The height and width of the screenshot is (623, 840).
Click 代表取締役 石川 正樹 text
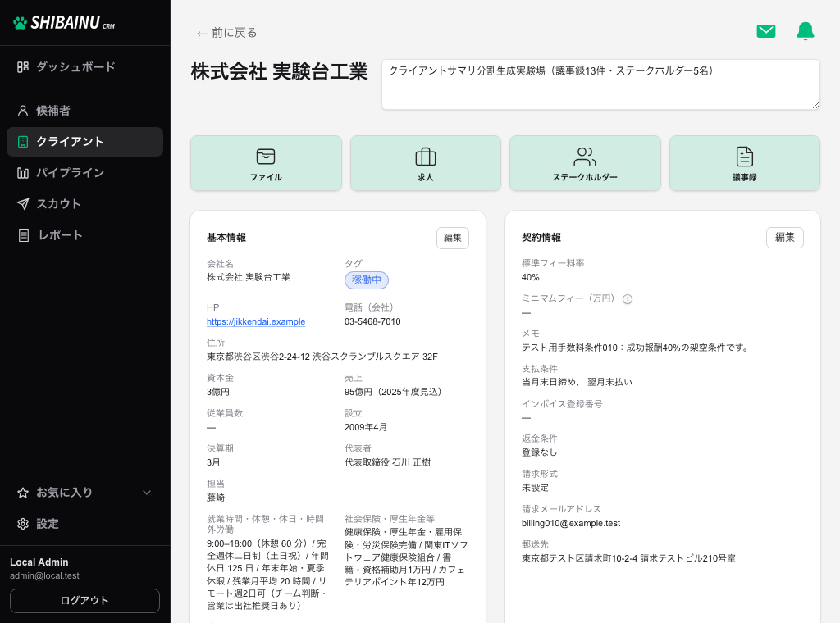click(387, 462)
